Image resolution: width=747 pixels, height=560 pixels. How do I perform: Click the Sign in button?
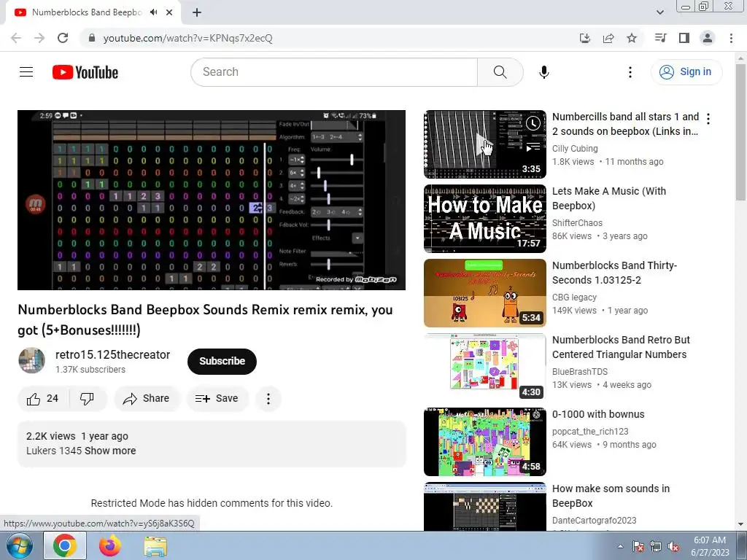point(686,72)
